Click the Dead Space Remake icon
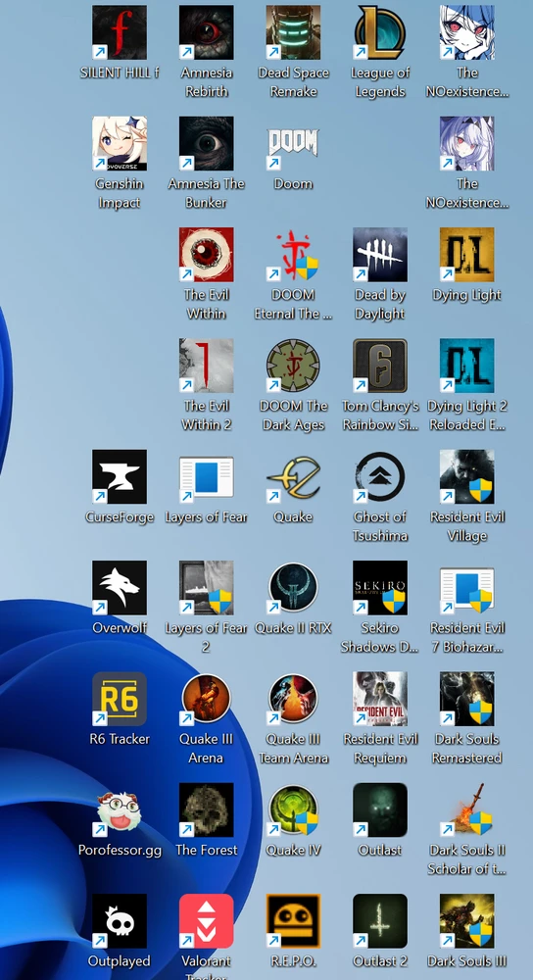The height and width of the screenshot is (980, 533). pos(293,32)
